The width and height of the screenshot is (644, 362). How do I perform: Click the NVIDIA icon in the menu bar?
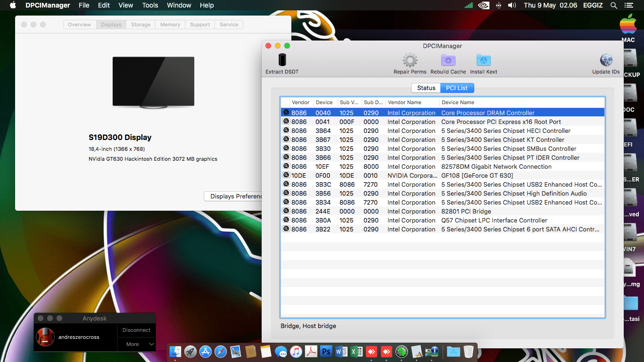coord(483,5)
